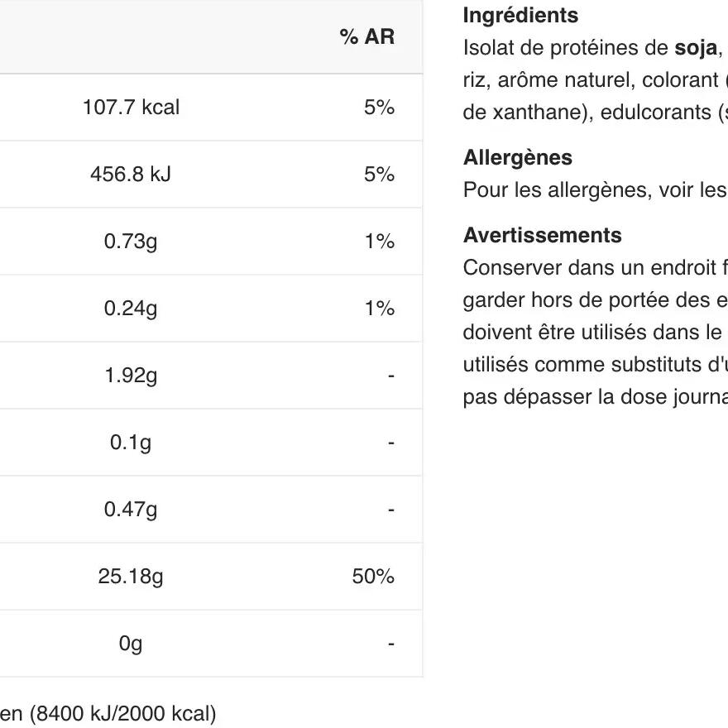728x728 pixels.
Task: Click the 5% next to 107.7 kcal
Action: [379, 108]
